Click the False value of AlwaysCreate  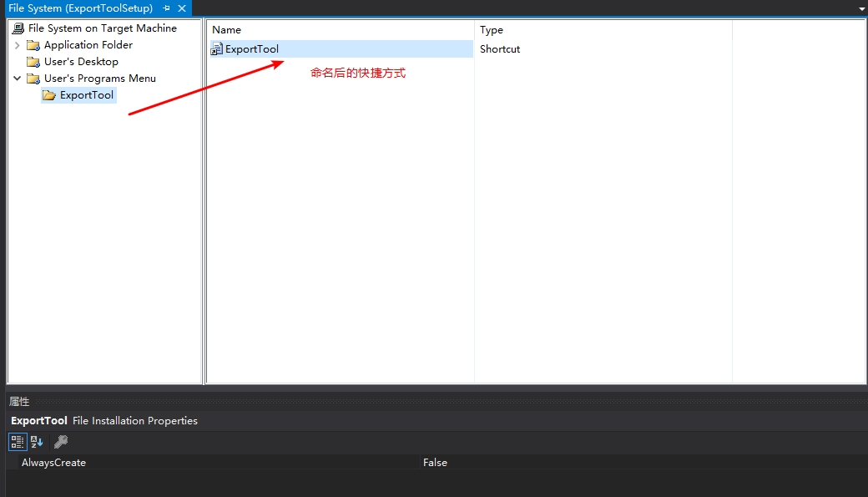point(435,463)
